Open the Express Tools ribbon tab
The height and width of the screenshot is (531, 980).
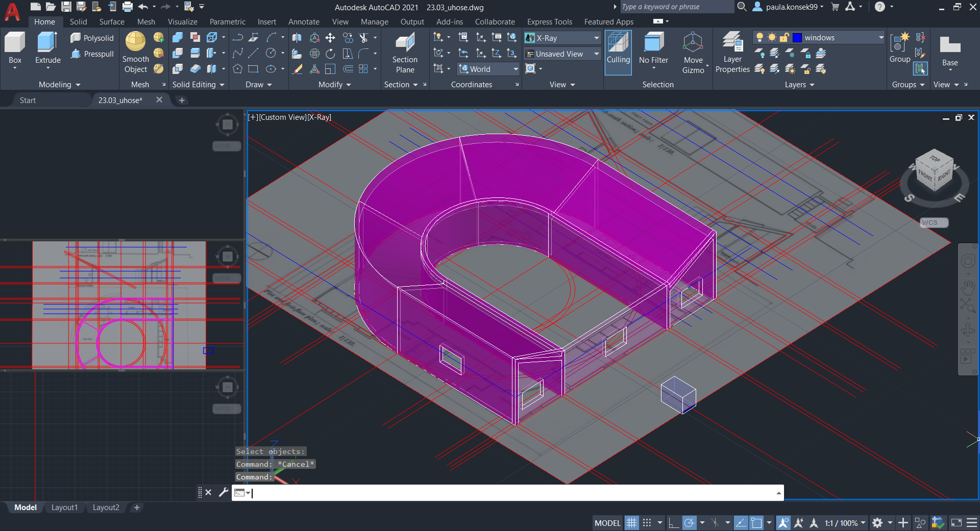click(549, 22)
